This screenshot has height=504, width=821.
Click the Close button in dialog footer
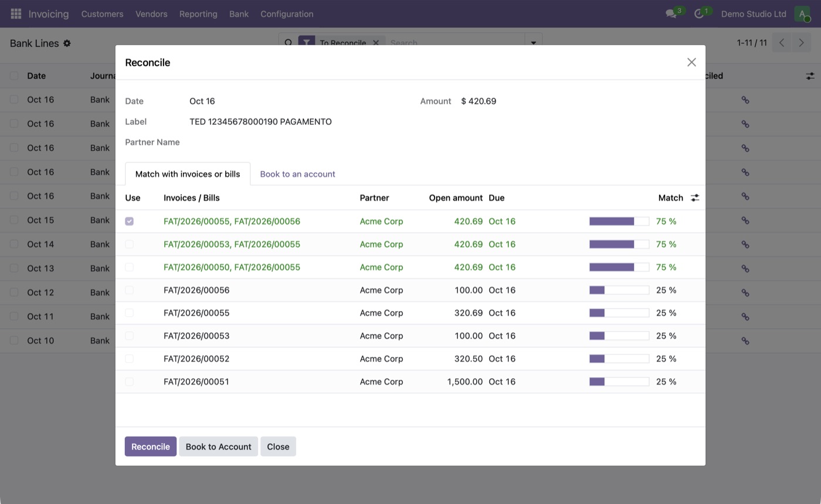(278, 447)
